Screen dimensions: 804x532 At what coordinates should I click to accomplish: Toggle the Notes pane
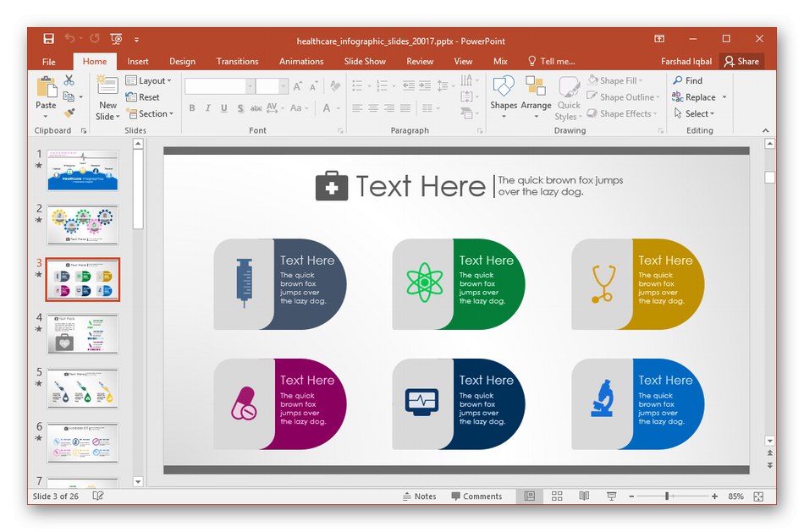(x=419, y=496)
